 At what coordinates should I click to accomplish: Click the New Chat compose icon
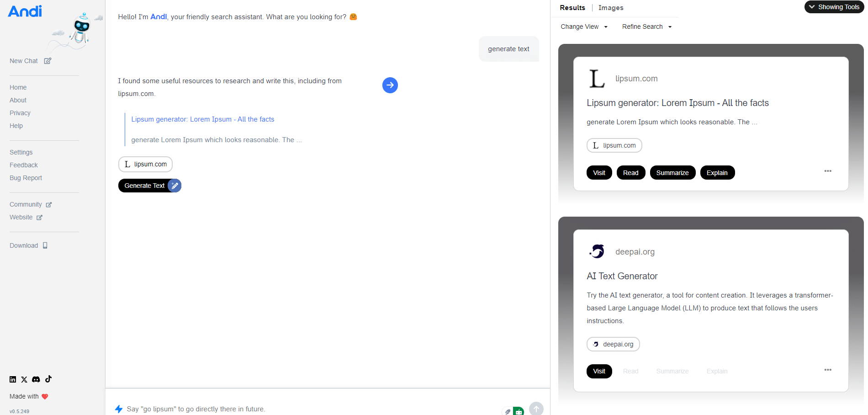(48, 61)
